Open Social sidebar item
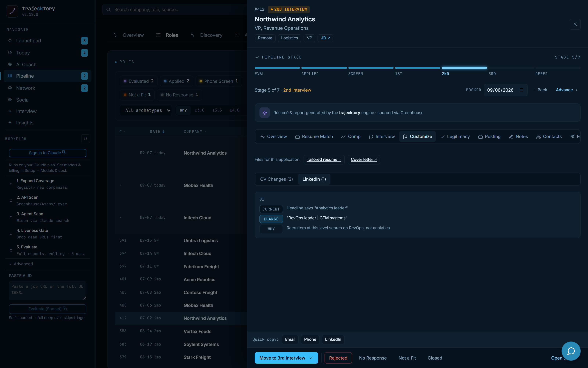The image size is (588, 368). (x=48, y=100)
